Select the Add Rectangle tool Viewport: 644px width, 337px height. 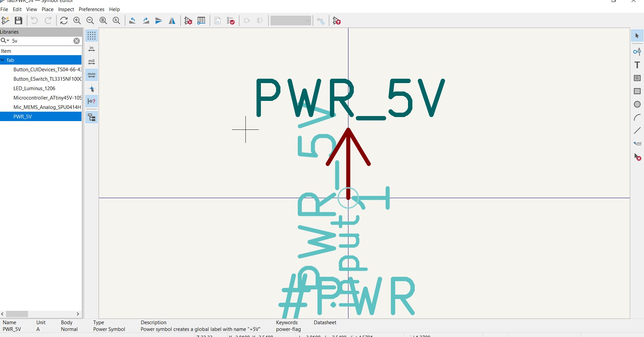637,91
